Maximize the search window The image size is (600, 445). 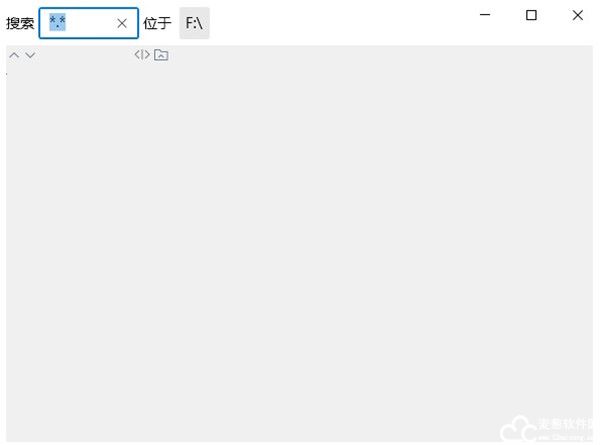tap(531, 15)
